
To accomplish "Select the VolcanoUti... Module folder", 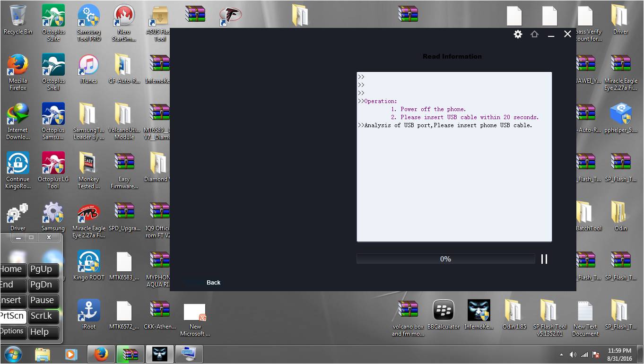I will tap(124, 121).
